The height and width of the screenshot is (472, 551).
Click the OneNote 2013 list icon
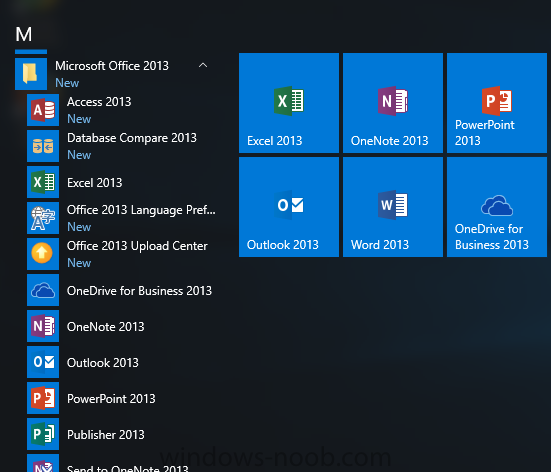click(x=43, y=326)
